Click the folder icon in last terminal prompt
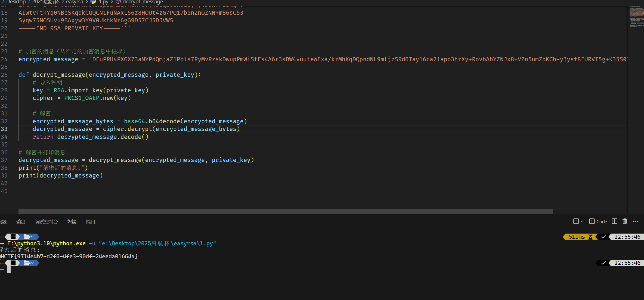The width and height of the screenshot is (644, 300). pos(27,263)
